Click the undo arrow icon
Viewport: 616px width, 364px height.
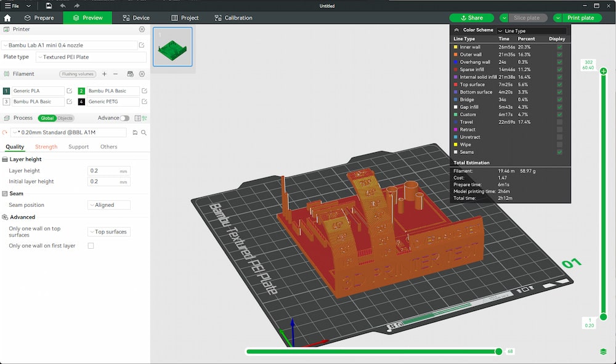[x=63, y=6]
